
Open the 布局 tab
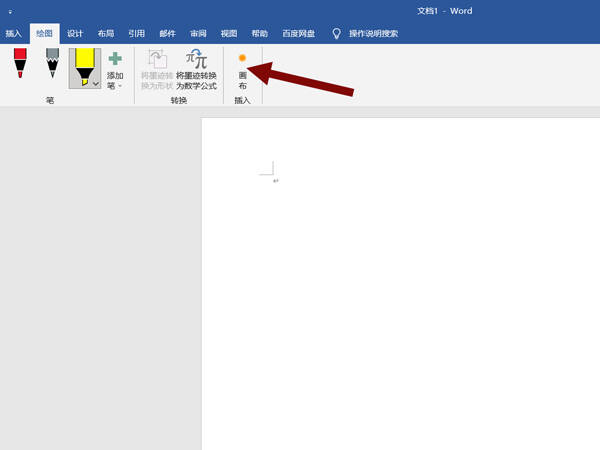tap(106, 34)
